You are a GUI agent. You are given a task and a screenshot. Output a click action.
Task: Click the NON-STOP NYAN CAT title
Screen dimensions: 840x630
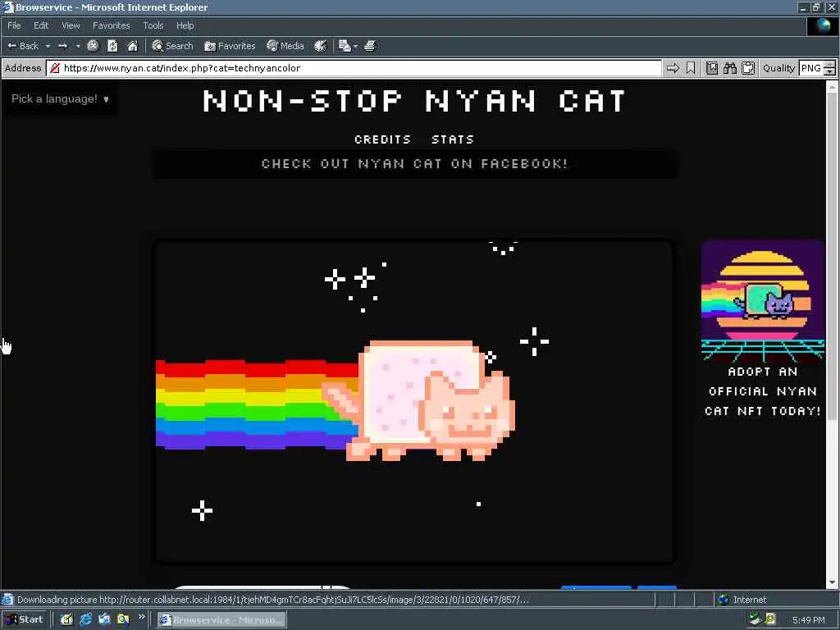click(x=414, y=101)
